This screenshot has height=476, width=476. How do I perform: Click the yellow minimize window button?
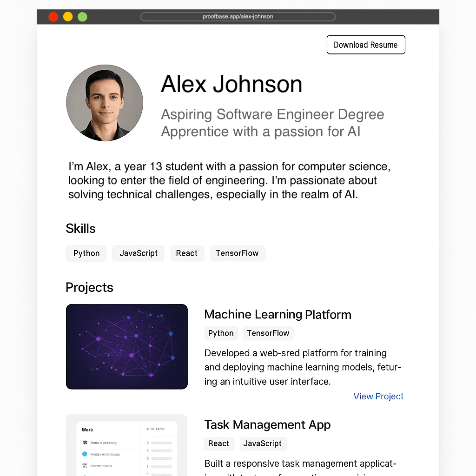click(x=68, y=17)
